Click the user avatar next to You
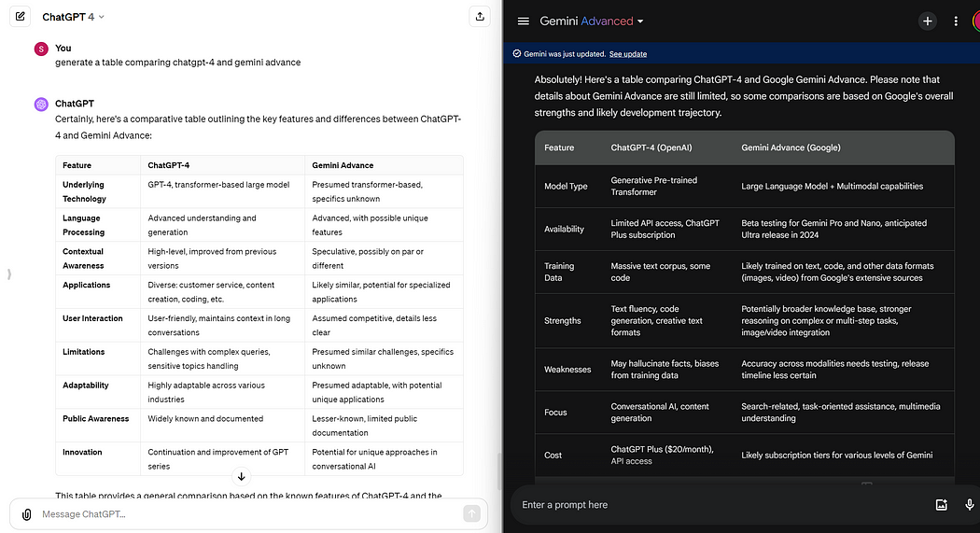The height and width of the screenshot is (533, 980). click(41, 49)
